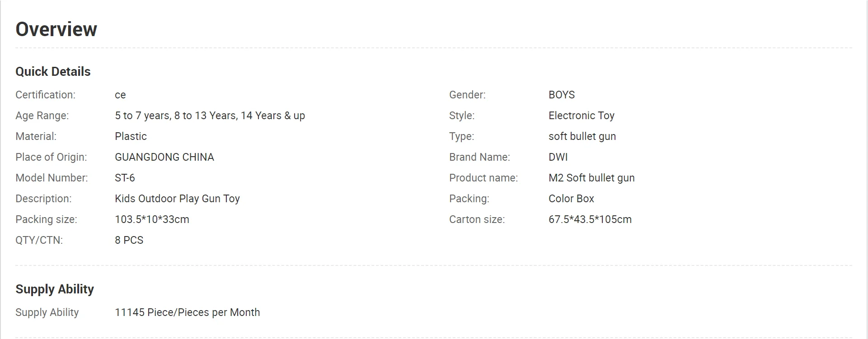Click the Gender value BOYS
868x339 pixels.
pos(562,95)
